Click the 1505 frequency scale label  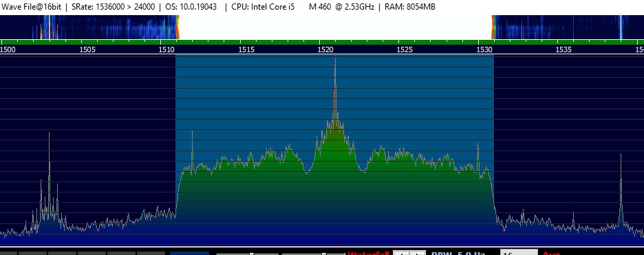coord(87,50)
